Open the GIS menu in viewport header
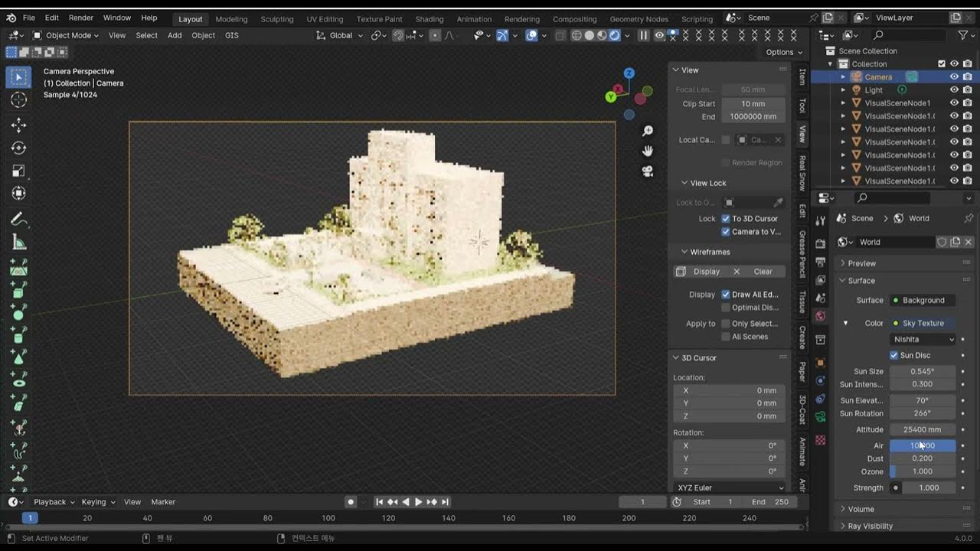 [231, 35]
